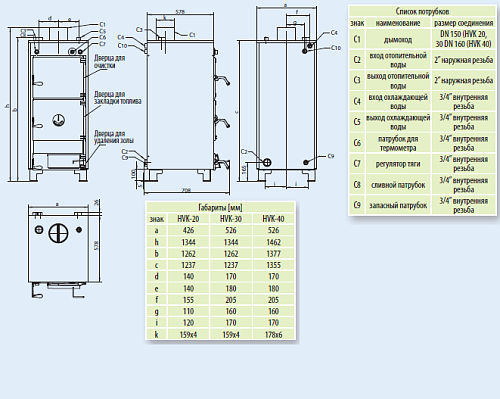This screenshot has width=500, height=399.
Task: Click the HVK-40 column header
Action: point(273,219)
